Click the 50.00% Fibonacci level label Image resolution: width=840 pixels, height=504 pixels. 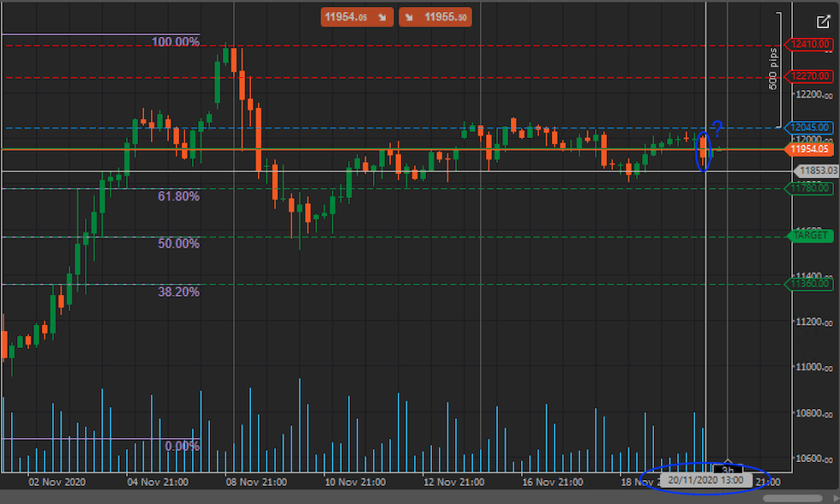178,243
